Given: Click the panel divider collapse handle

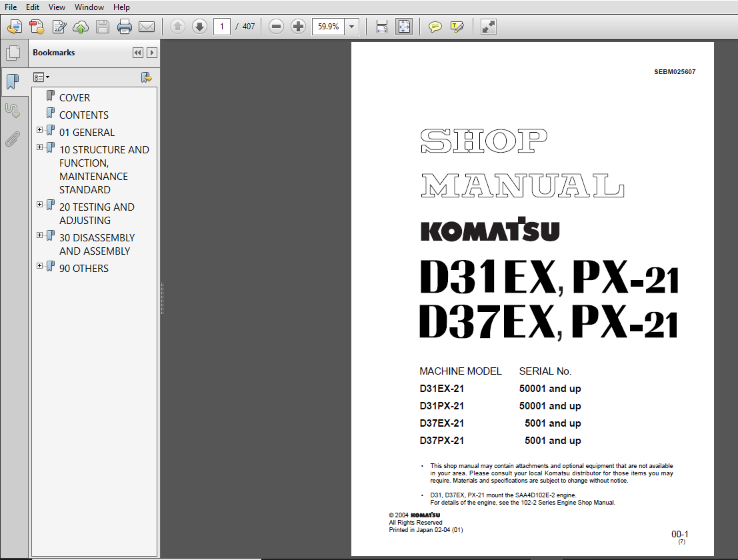Looking at the screenshot, I should (x=162, y=299).
